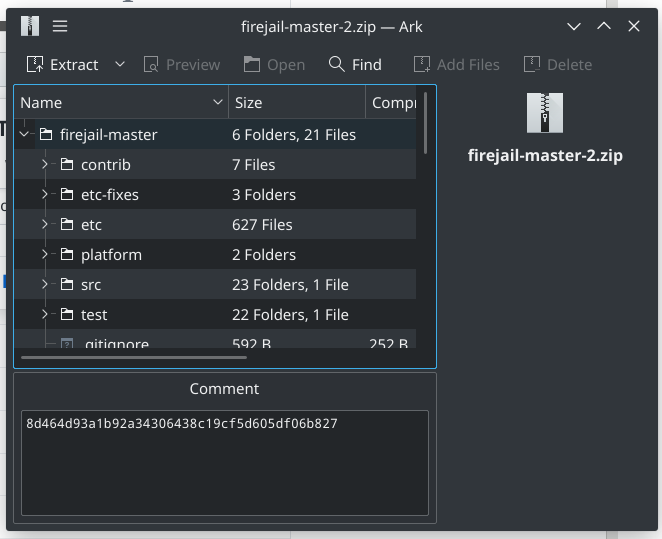Screen dimensions: 662x539
Task: Click the 252 B compressed size cell
Action: pos(388,343)
